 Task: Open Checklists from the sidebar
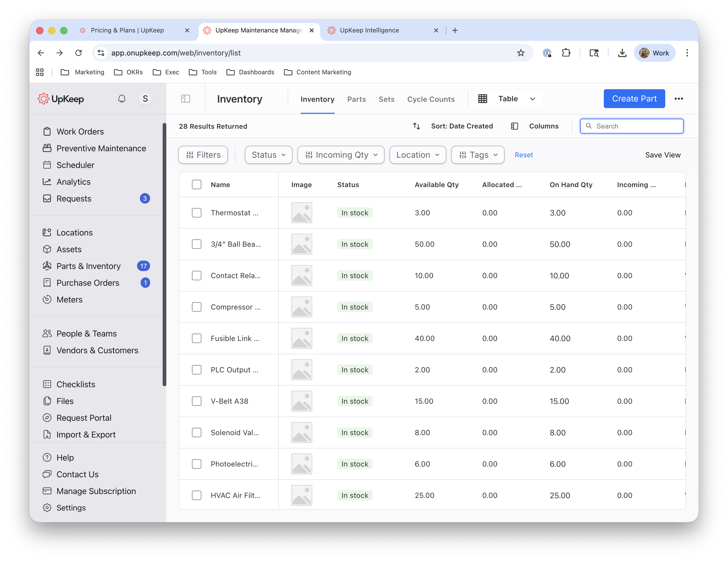point(76,384)
